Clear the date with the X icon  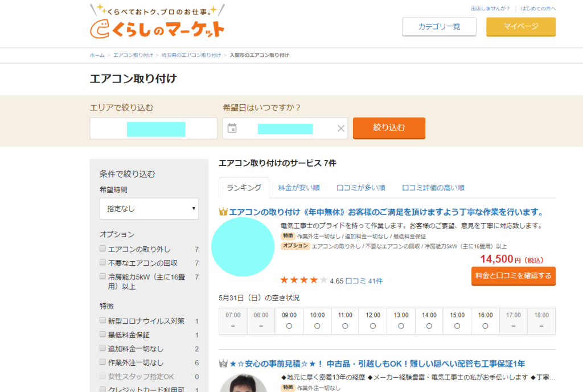point(341,129)
